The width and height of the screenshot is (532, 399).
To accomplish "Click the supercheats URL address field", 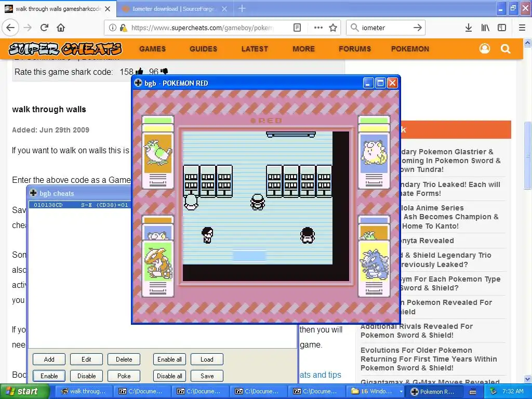I will [202, 28].
